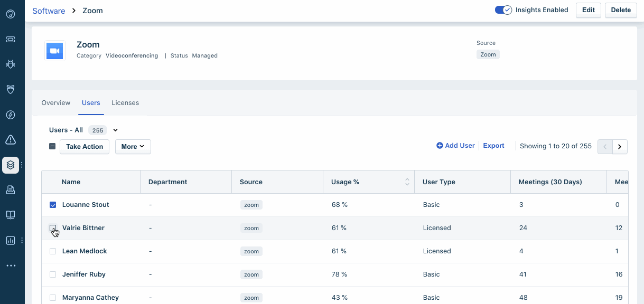Click the Software breadcrumb link
The image size is (644, 304).
[49, 11]
